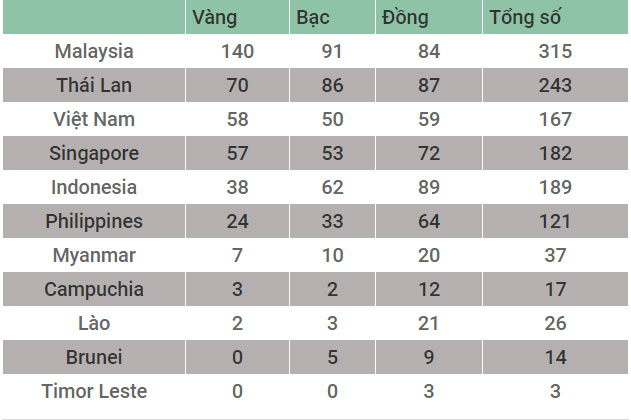Image resolution: width=631 pixels, height=420 pixels.
Task: Select the Việt Nam row label
Action: coord(94,119)
